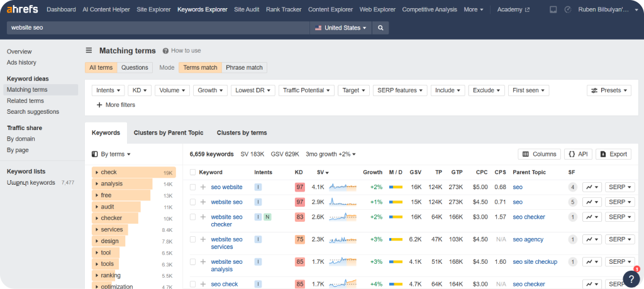
Task: Add website seo checker with plus icon
Action: click(x=203, y=217)
